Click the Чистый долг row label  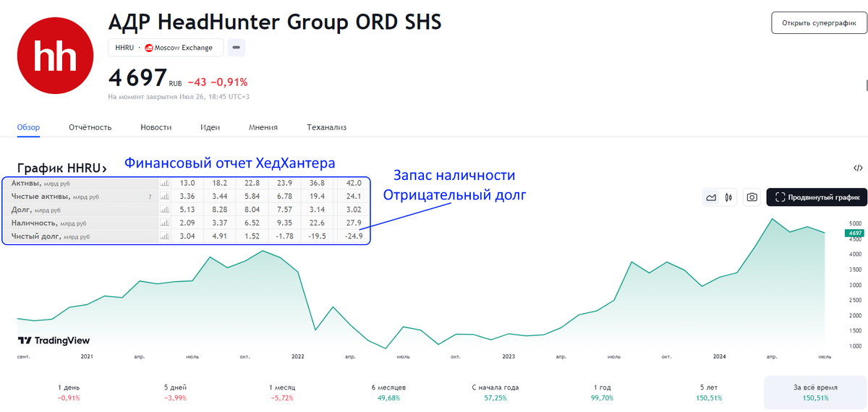51,236
